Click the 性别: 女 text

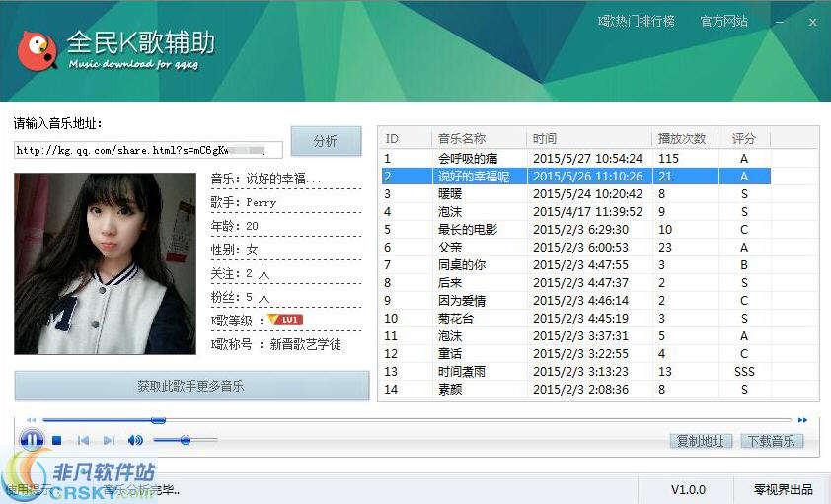[x=234, y=250]
